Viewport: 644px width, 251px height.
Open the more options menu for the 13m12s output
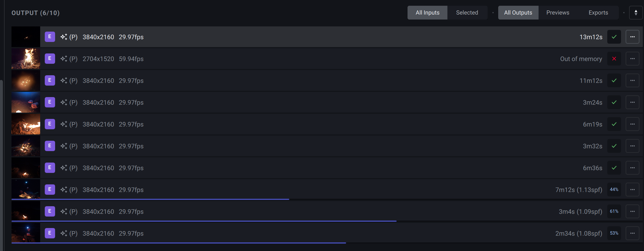[632, 37]
